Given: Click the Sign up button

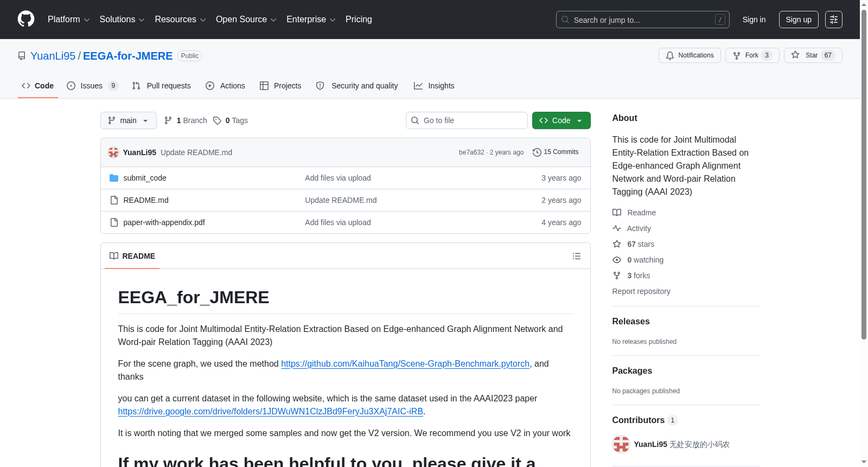Looking at the screenshot, I should point(799,20).
